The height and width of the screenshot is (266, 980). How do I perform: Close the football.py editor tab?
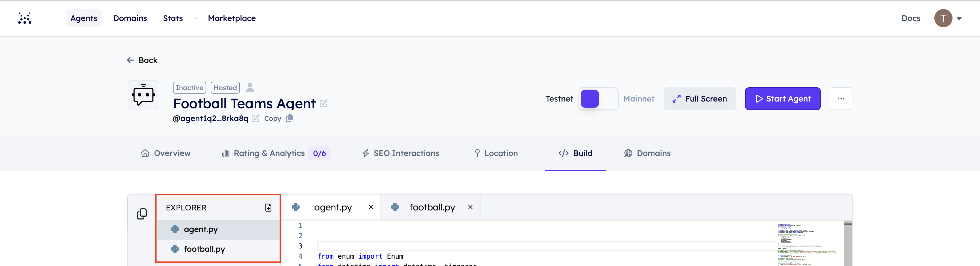(470, 207)
